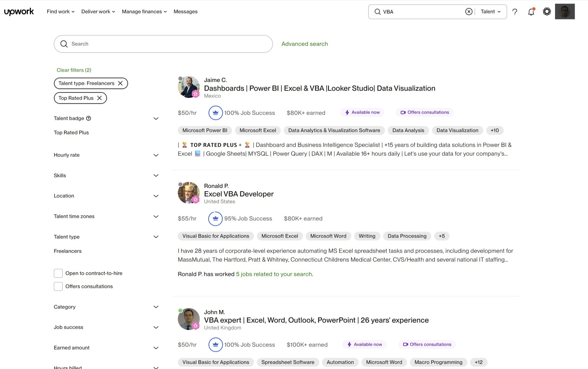Viewport: 588px width, 369px height.
Task: Select the Freelancers talent type value
Action: click(x=68, y=251)
